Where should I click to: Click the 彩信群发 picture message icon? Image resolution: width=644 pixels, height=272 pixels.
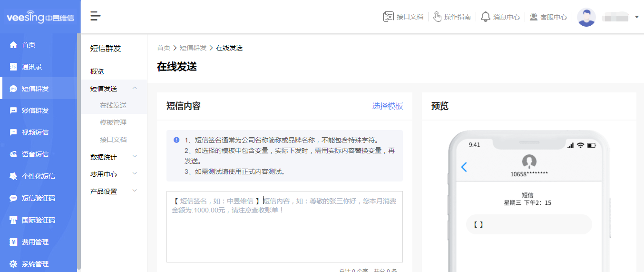[x=13, y=111]
